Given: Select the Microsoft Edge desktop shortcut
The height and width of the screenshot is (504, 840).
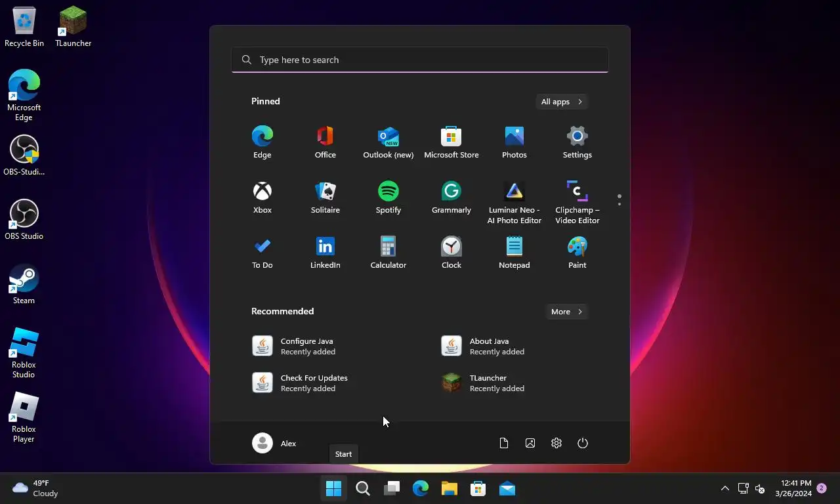Looking at the screenshot, I should pyautogui.click(x=24, y=95).
